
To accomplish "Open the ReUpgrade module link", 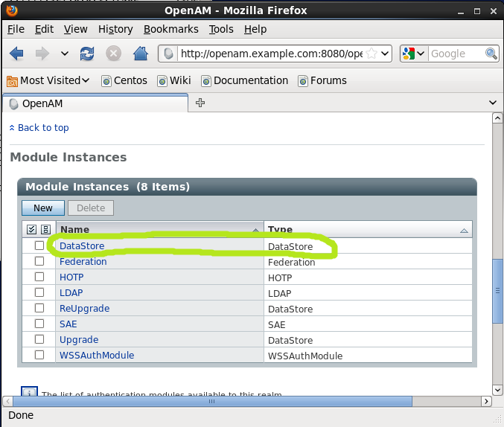I will [85, 309].
